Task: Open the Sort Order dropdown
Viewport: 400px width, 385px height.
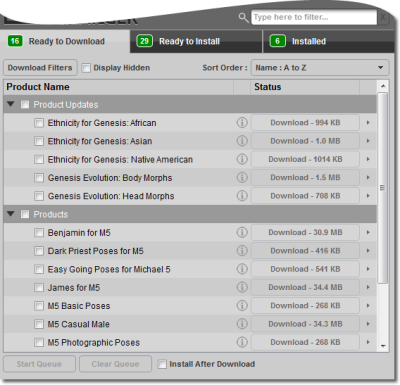Action: click(x=320, y=68)
